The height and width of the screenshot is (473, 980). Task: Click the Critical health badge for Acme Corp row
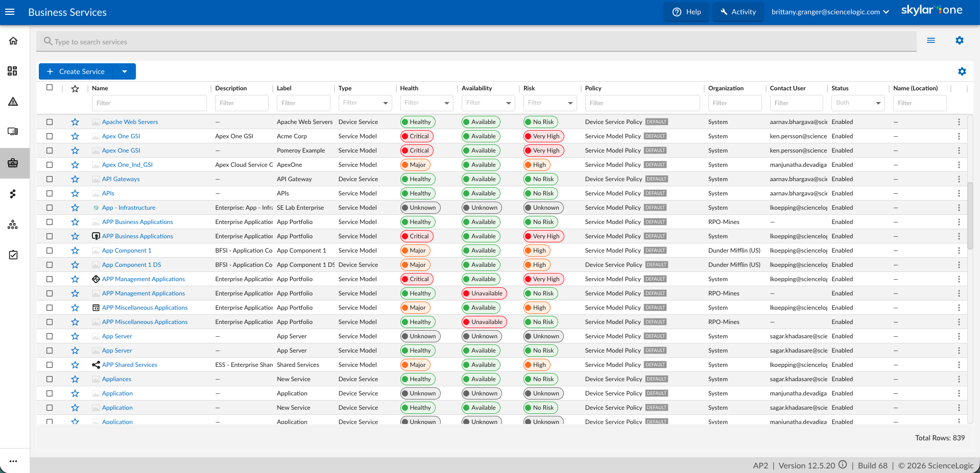pos(417,136)
